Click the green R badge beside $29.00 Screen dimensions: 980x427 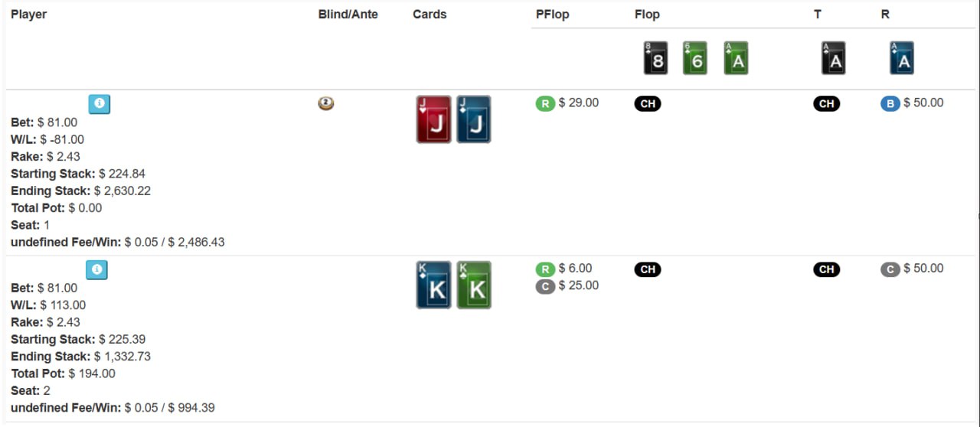pyautogui.click(x=544, y=103)
